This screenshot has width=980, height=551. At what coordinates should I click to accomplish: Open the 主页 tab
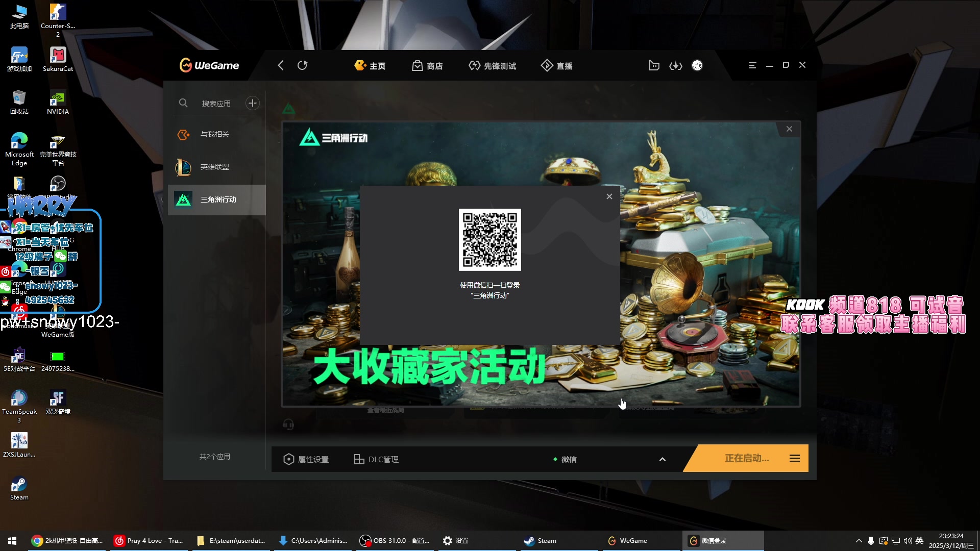click(370, 66)
